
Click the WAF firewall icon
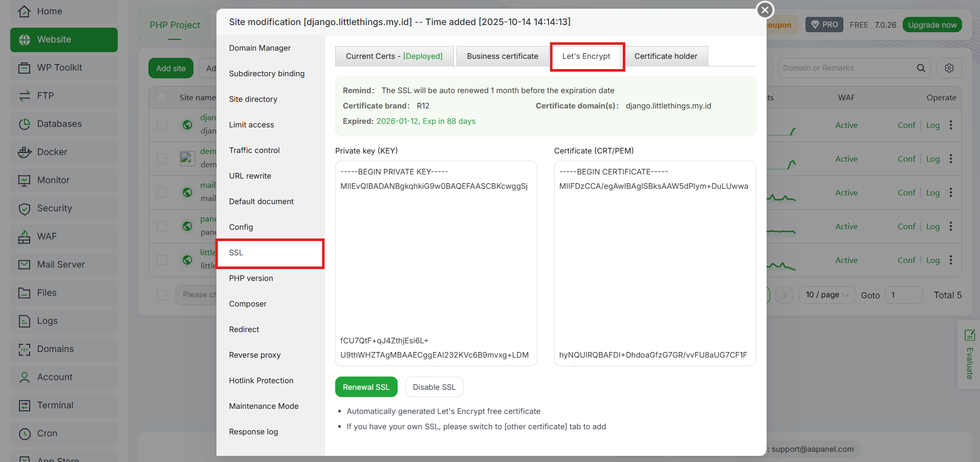[24, 236]
